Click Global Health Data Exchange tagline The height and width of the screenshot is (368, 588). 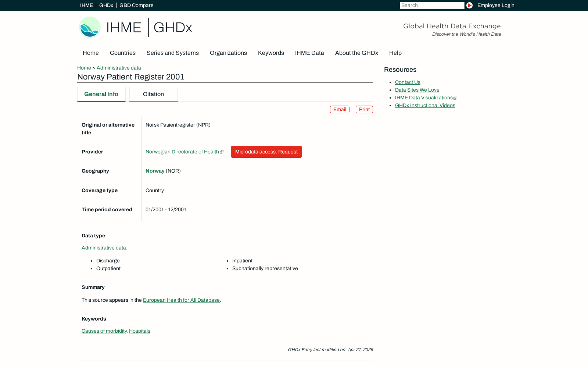[452, 26]
